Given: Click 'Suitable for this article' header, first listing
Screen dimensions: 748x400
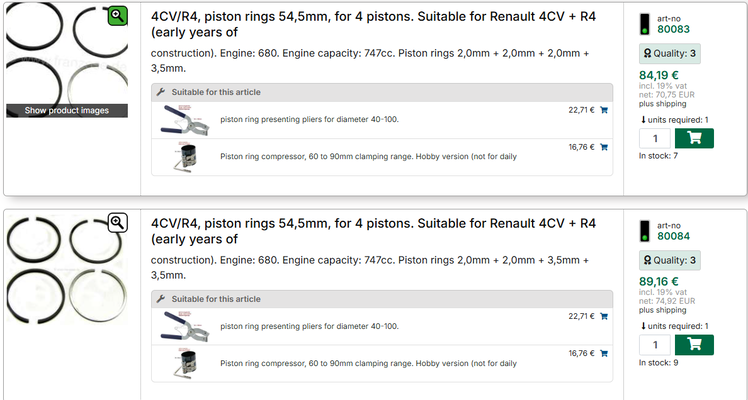Looking at the screenshot, I should [x=215, y=92].
